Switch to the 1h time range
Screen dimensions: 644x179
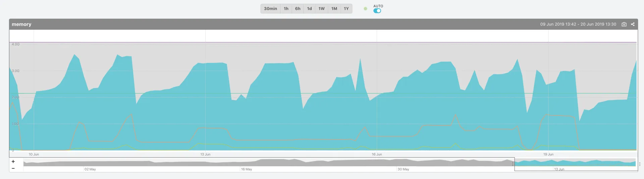(286, 9)
